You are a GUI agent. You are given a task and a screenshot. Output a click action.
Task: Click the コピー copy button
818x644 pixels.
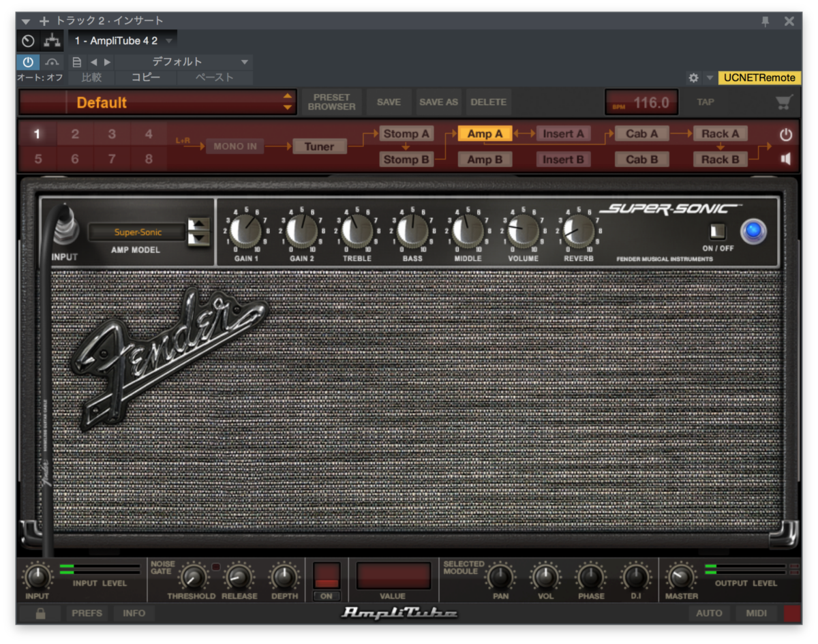[x=146, y=78]
